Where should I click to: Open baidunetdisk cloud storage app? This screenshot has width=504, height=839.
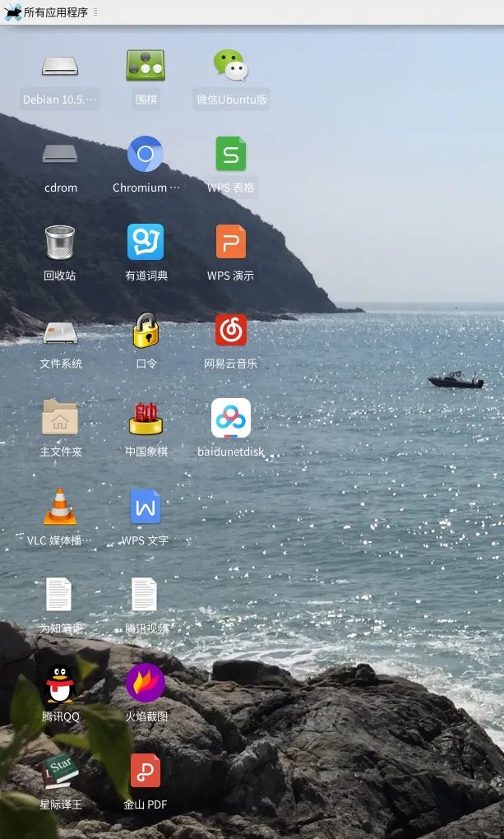tap(230, 419)
